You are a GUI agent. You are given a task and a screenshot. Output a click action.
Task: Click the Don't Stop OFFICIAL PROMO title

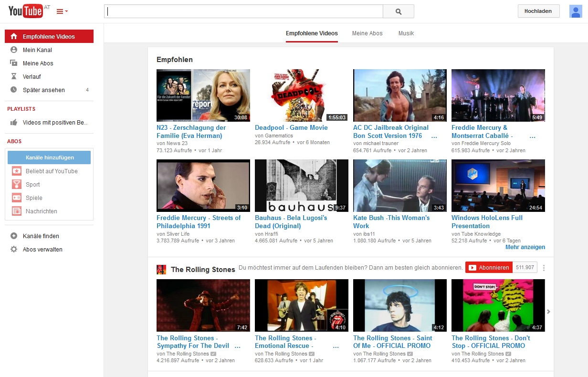[491, 342]
